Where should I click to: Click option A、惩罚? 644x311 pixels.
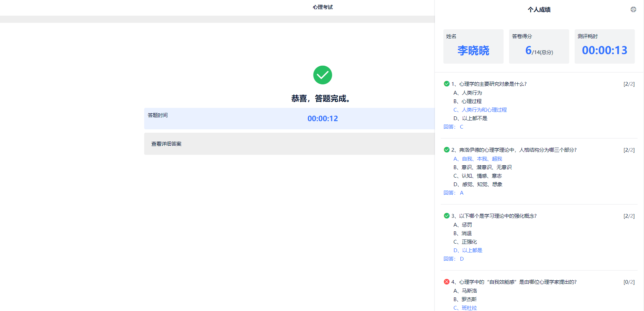[463, 225]
